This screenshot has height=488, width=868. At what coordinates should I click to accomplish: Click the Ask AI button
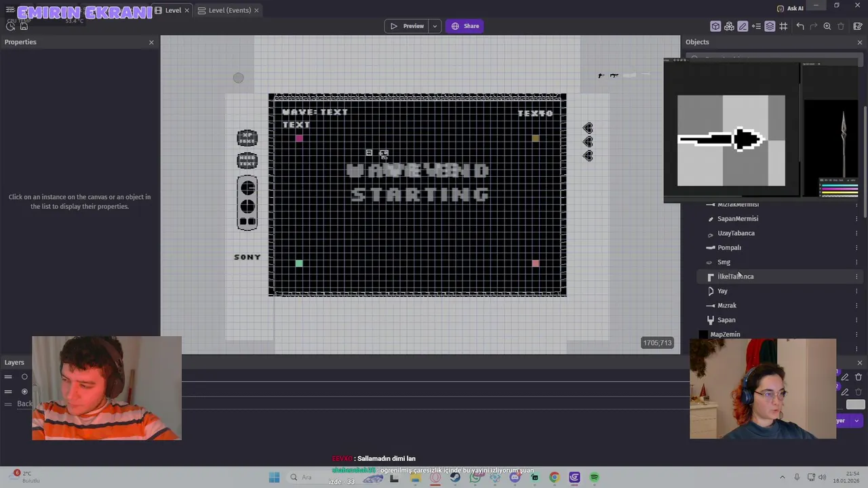point(790,8)
